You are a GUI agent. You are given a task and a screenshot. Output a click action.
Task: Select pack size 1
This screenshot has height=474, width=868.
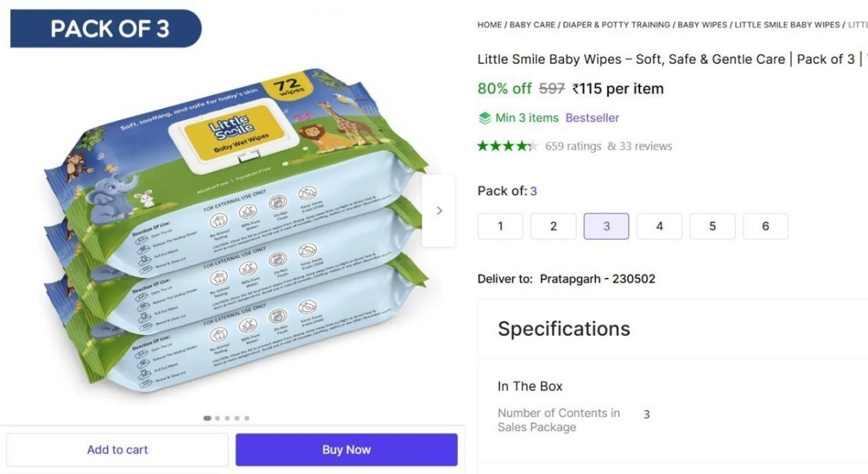click(x=500, y=226)
